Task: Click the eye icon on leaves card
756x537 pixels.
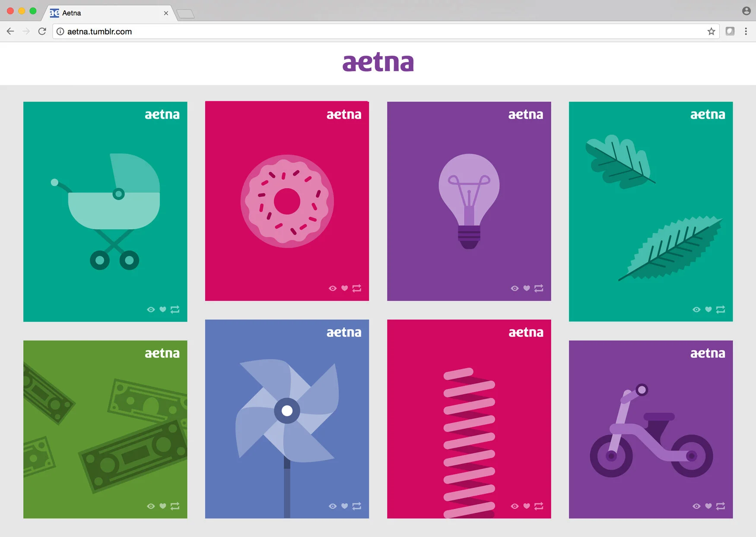Action: coord(696,310)
